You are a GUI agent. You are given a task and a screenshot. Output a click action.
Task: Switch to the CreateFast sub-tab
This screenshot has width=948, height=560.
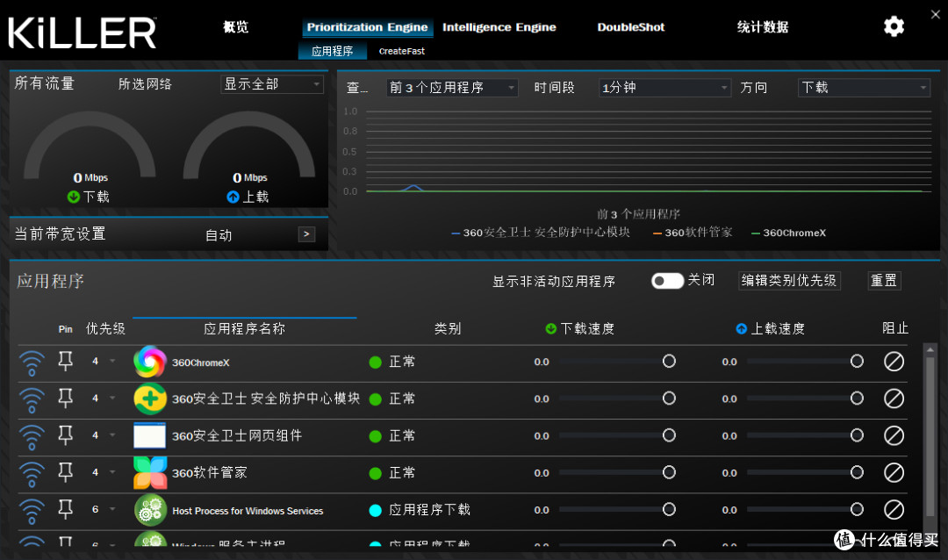pyautogui.click(x=401, y=52)
